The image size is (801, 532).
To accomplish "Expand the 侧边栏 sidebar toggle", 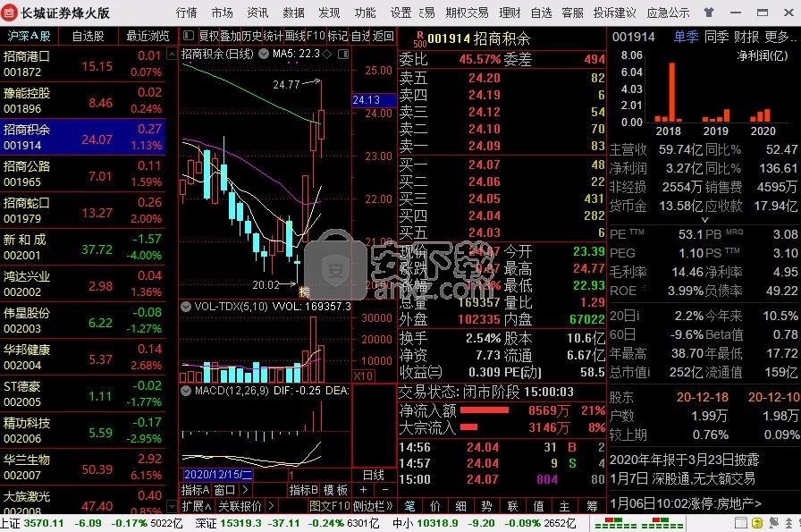I will click(x=374, y=506).
